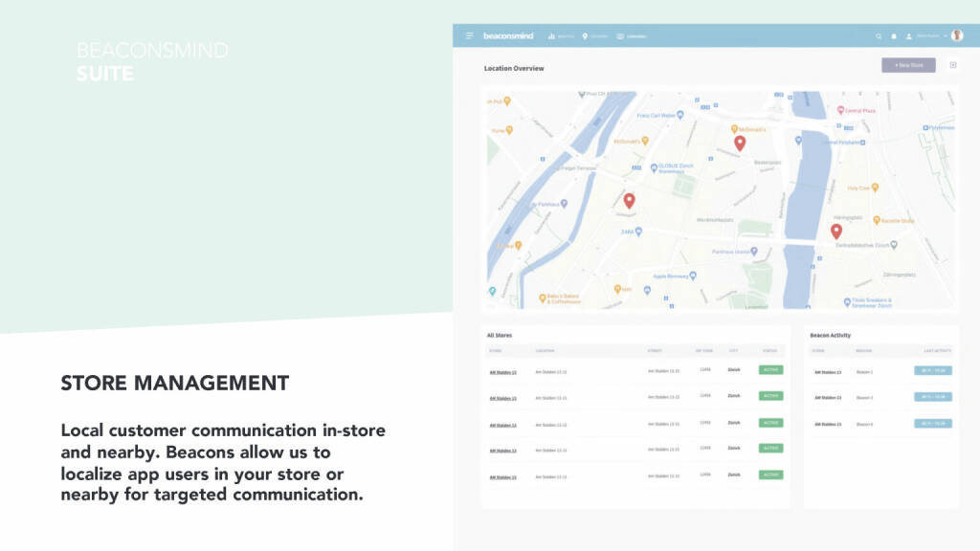Click the New Store button
The height and width of the screenshot is (551, 980).
[908, 65]
